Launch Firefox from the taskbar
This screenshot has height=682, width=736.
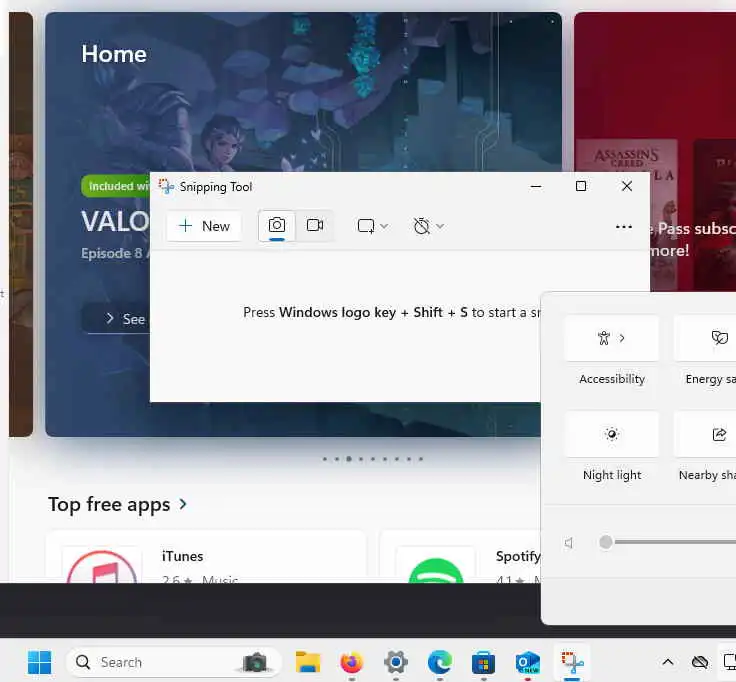tap(352, 662)
